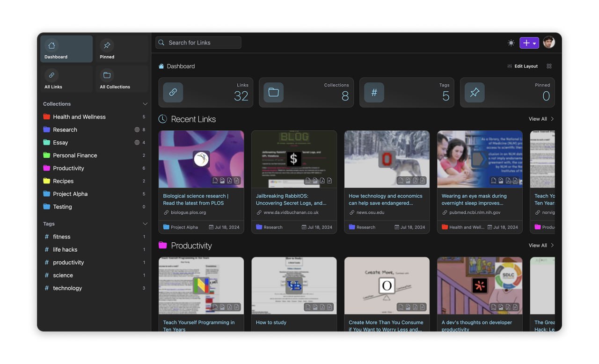Click the Collections stat card folder icon
This screenshot has height=364, width=599.
tap(273, 93)
